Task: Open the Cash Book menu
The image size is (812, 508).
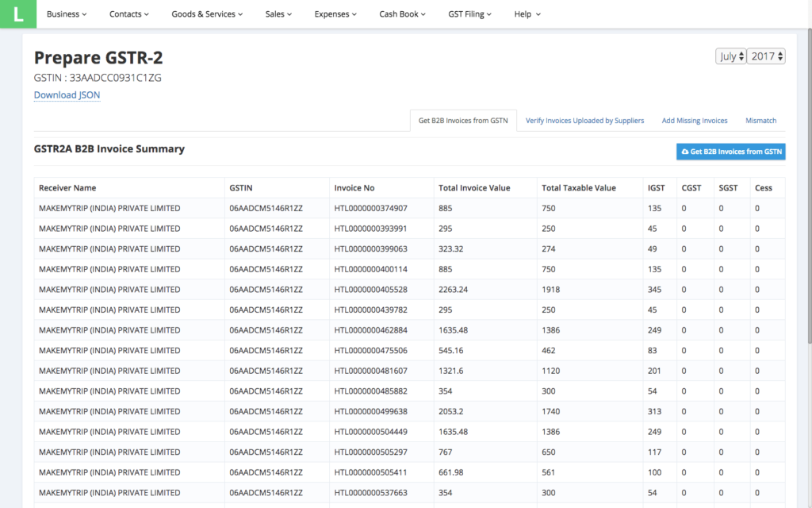Action: (x=402, y=14)
